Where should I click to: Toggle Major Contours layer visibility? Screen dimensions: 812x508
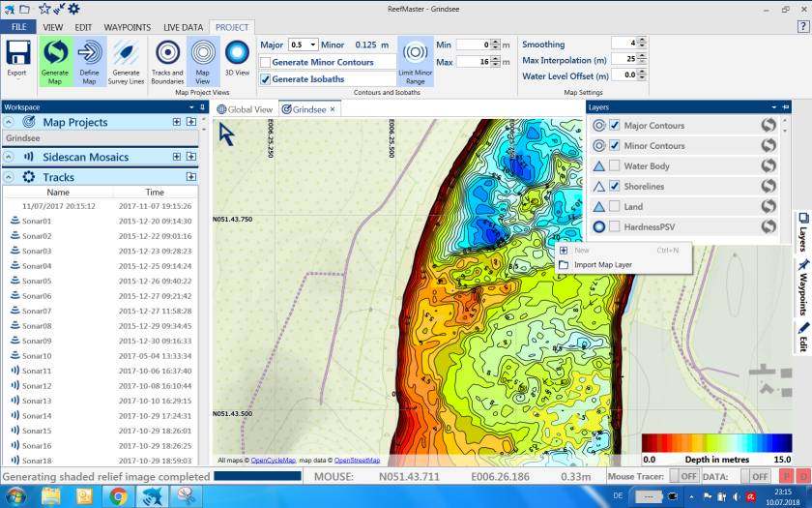point(614,125)
